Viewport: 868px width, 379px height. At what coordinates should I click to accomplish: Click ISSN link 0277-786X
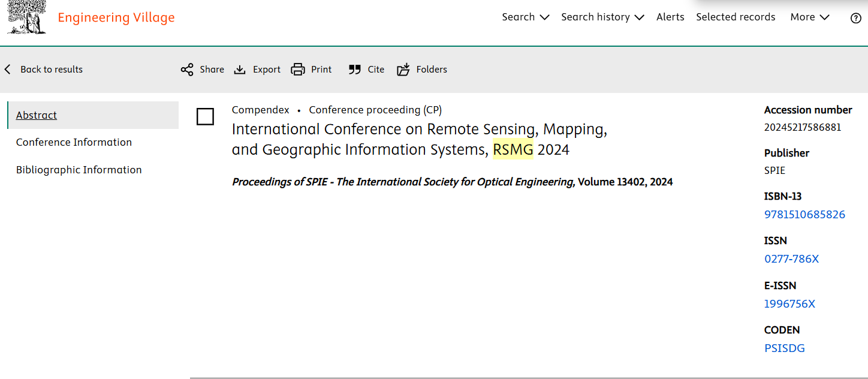point(791,259)
